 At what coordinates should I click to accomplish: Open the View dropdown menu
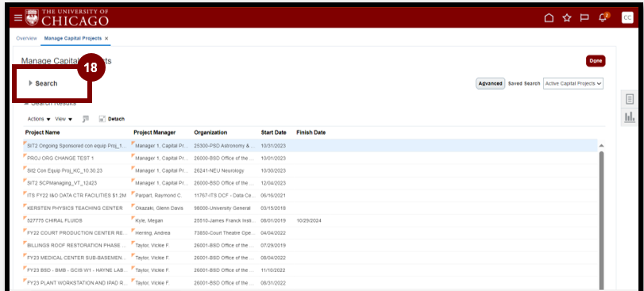click(64, 119)
